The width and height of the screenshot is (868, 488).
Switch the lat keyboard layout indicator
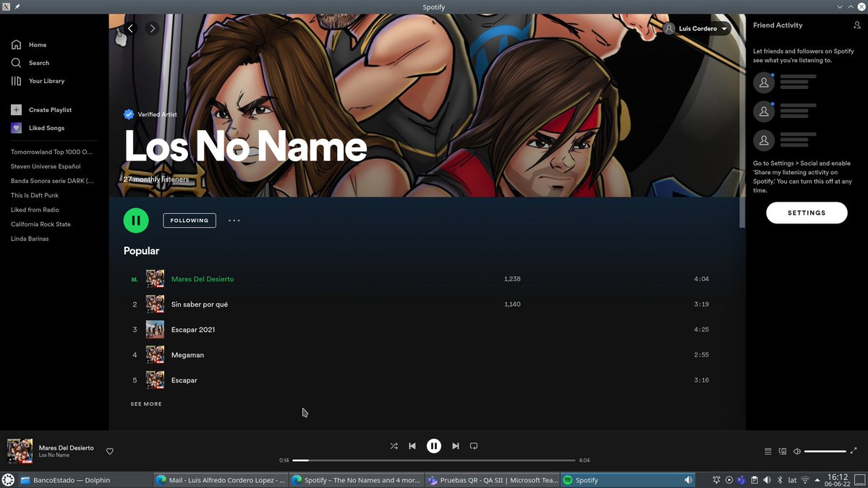click(x=792, y=480)
